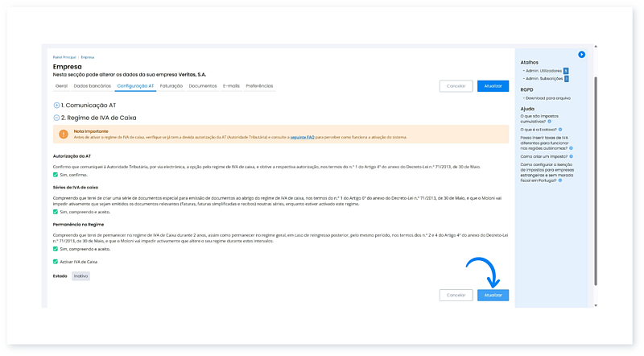Click the 'RGPD' sidebar heading

tap(526, 89)
